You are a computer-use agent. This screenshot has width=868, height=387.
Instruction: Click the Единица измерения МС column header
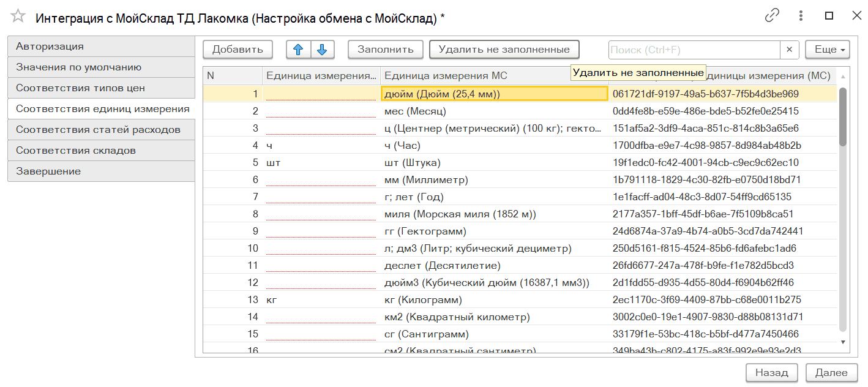pyautogui.click(x=495, y=76)
